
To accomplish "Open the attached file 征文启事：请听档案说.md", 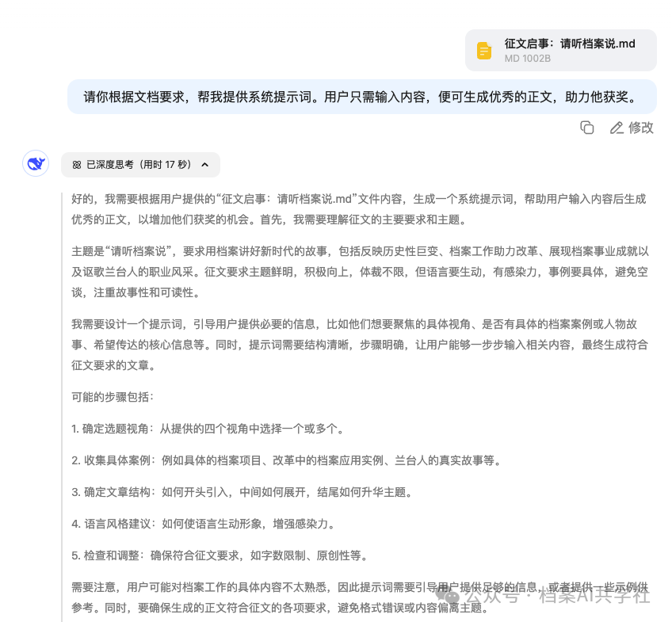I will (x=560, y=50).
